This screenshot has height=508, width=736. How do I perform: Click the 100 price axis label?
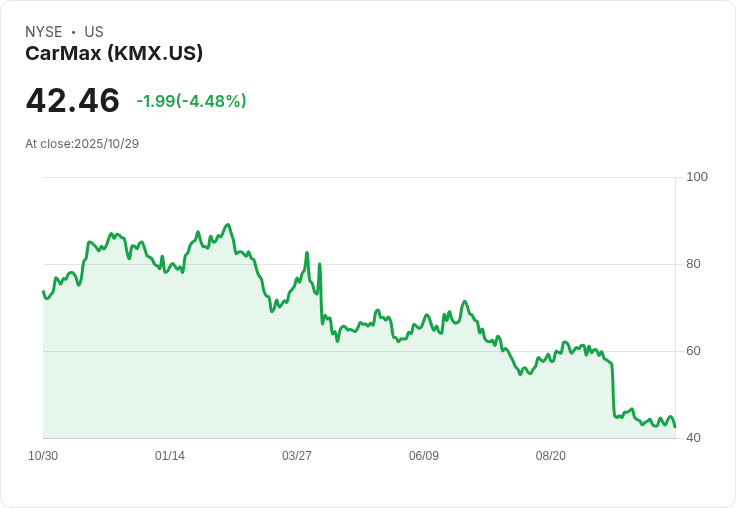697,177
